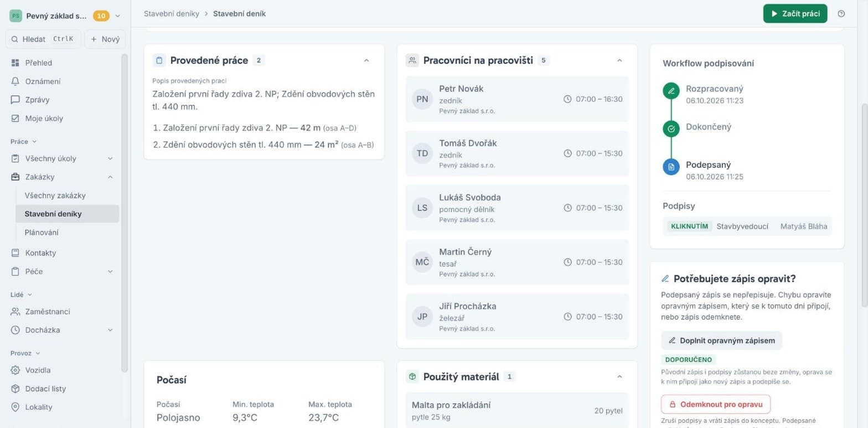
Task: Open Zprávy chat icon in sidebar
Action: [15, 100]
